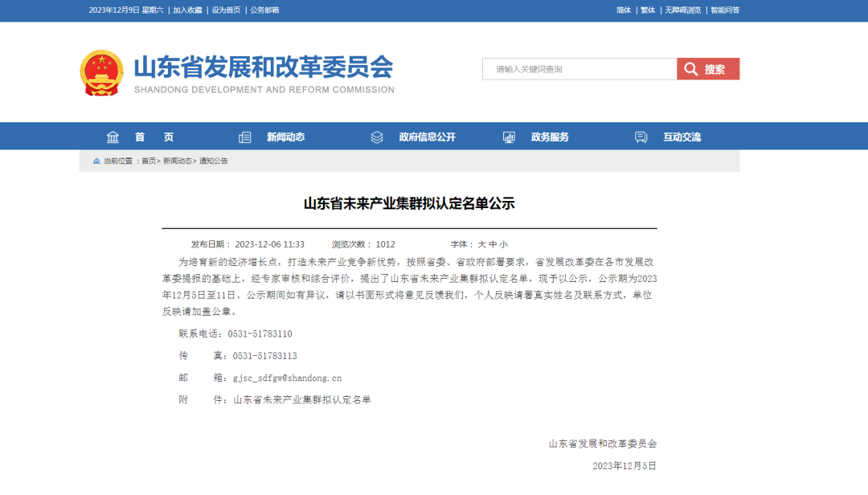
Task: Open the 新闻动态 navigation menu
Action: pos(285,137)
